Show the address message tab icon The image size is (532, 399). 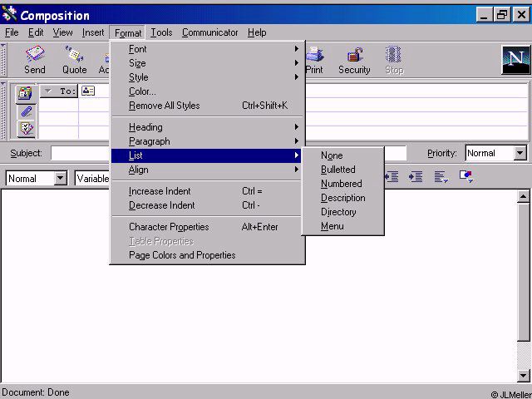click(x=26, y=93)
